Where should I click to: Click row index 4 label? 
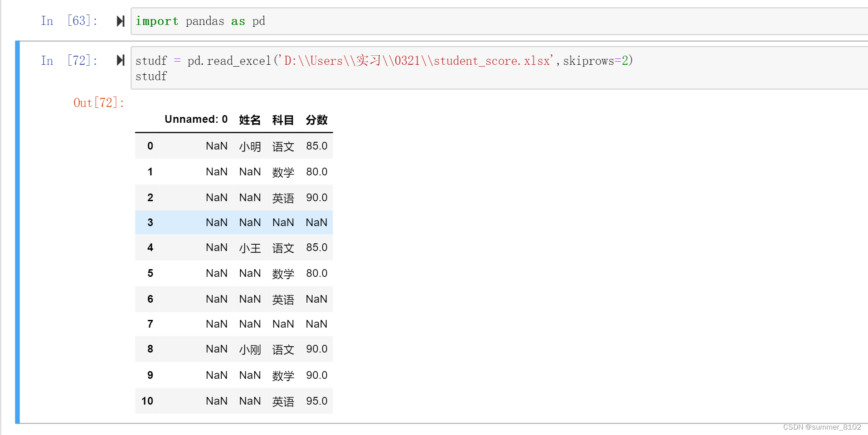[150, 247]
